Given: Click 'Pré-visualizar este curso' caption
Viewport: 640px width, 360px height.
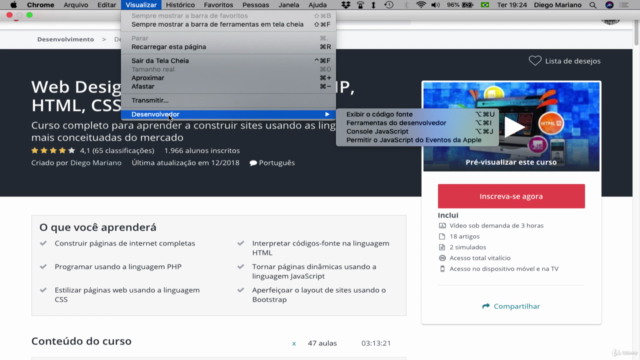Looking at the screenshot, I should (511, 162).
